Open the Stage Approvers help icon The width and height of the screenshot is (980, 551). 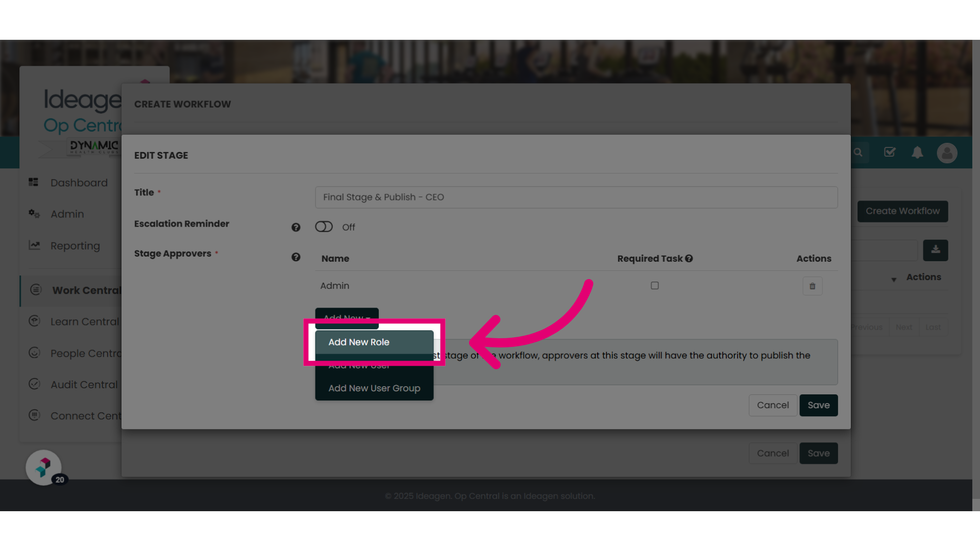click(296, 257)
